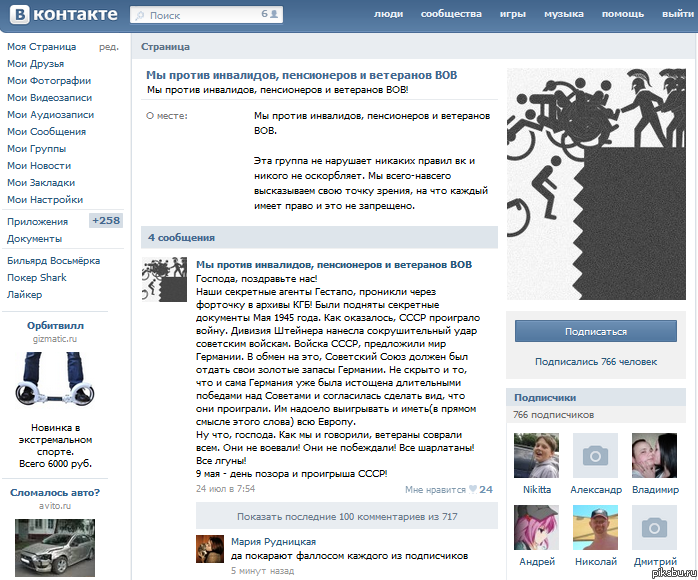Click the ВКонтакте logo
This screenshot has height=580, width=698.
tap(64, 14)
